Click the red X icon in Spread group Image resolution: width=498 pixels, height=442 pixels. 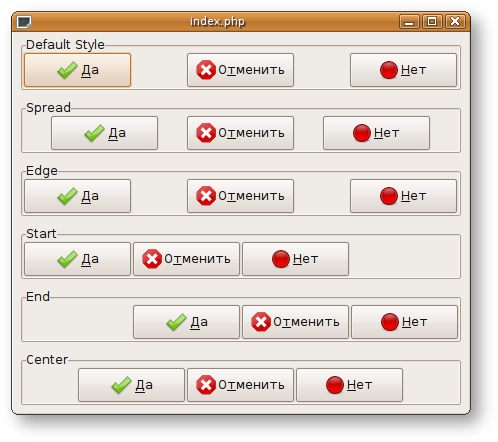(206, 133)
